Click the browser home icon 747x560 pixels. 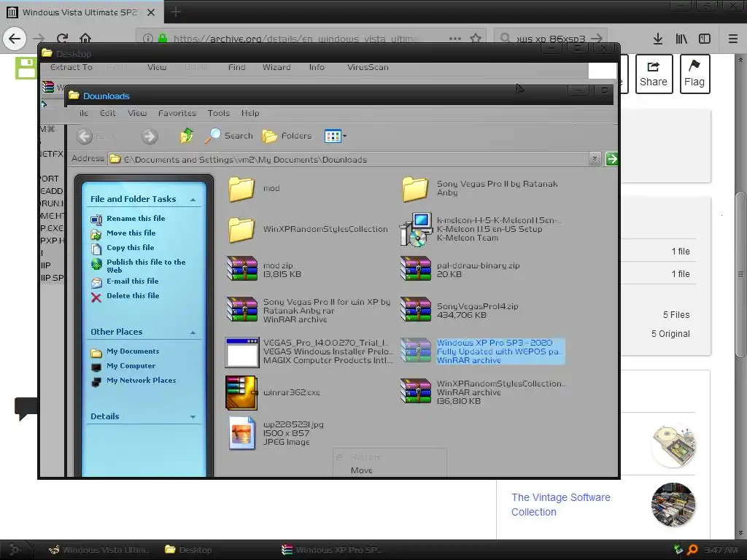[85, 39]
